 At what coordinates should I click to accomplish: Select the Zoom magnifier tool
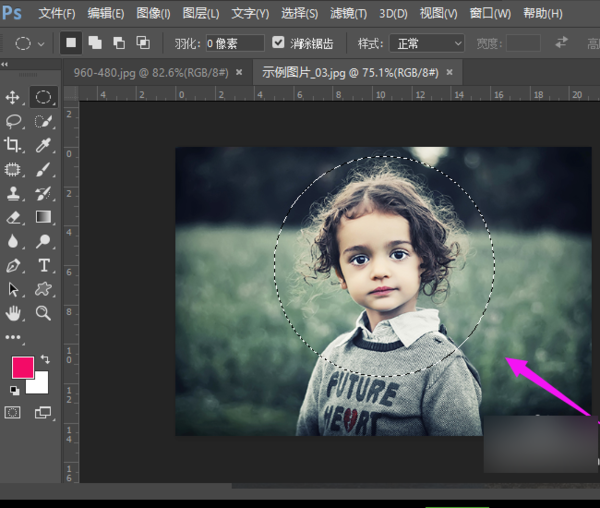tap(44, 313)
